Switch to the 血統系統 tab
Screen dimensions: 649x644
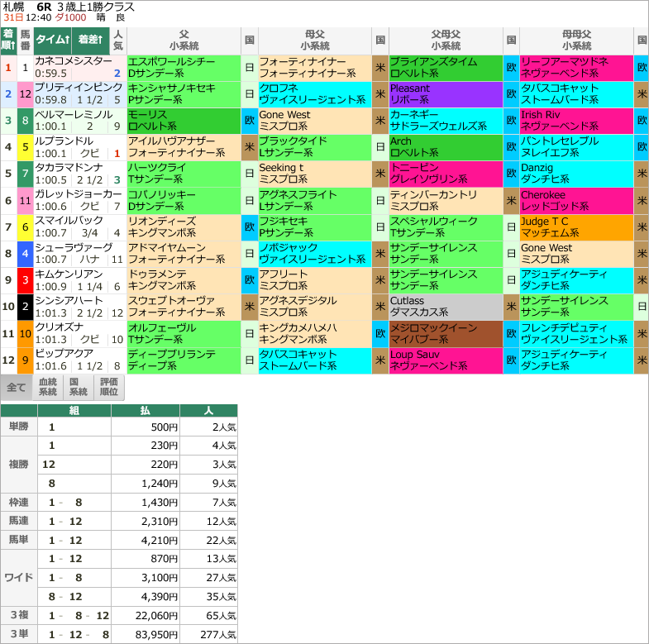[48, 387]
